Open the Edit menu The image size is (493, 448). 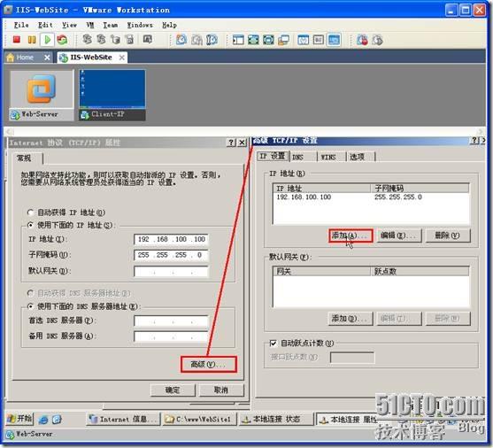click(45, 25)
